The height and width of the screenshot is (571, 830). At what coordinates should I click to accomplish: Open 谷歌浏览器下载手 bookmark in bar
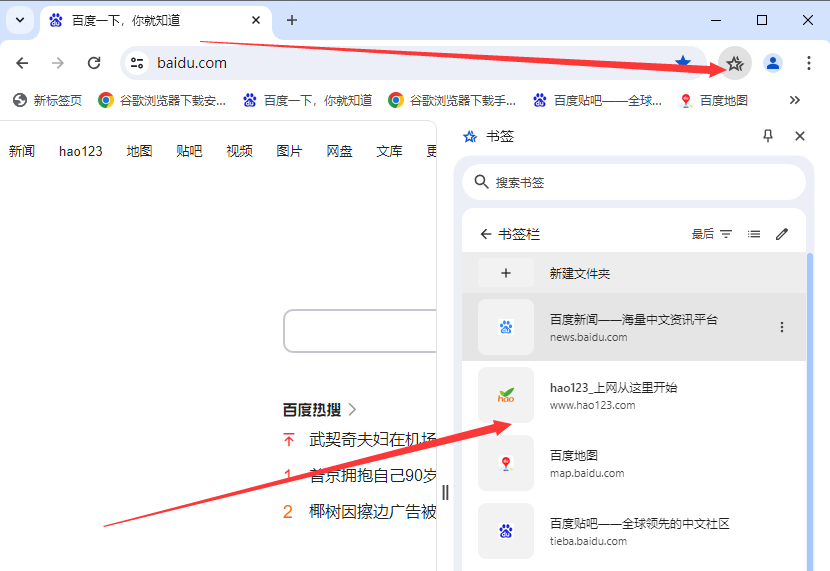452,100
